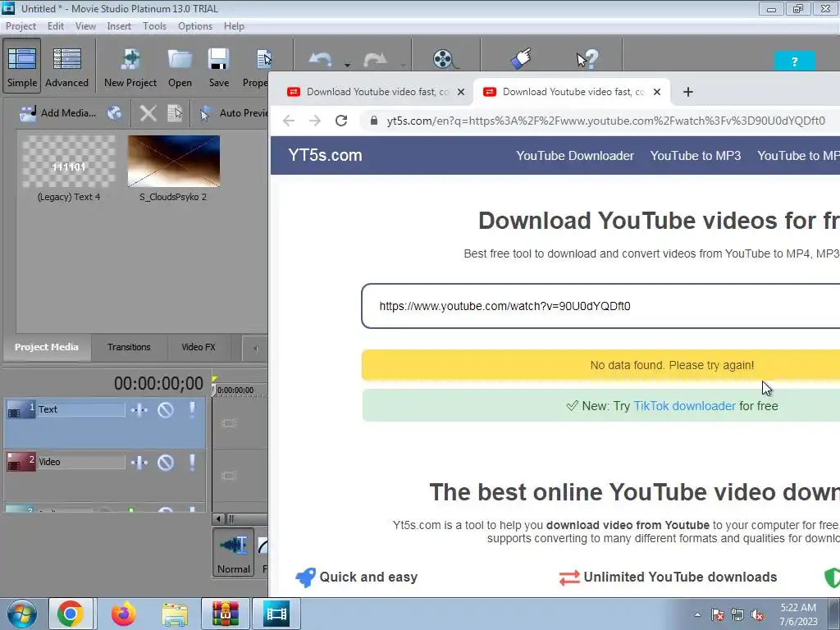The height and width of the screenshot is (630, 840).
Task: Open the Insert menu
Action: click(119, 25)
